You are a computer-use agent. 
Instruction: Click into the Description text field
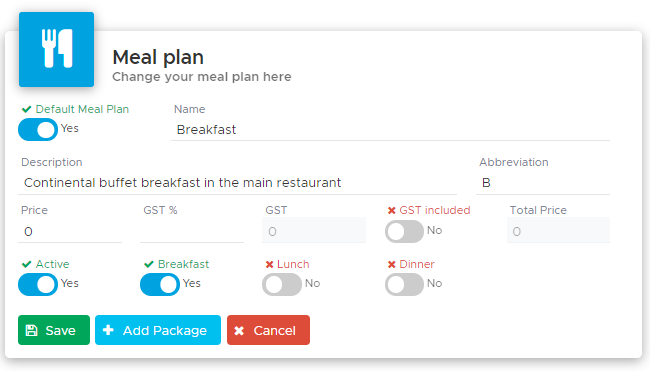[238, 183]
